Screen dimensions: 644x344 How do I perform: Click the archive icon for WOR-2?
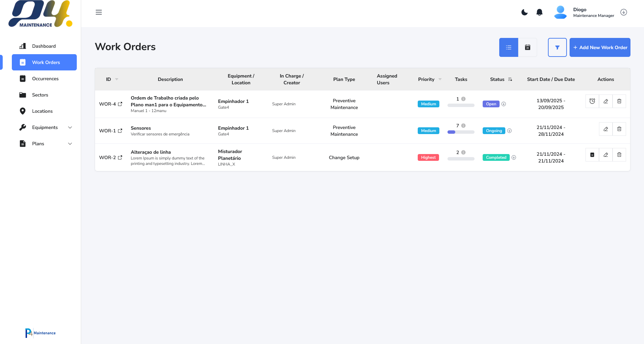click(x=592, y=155)
